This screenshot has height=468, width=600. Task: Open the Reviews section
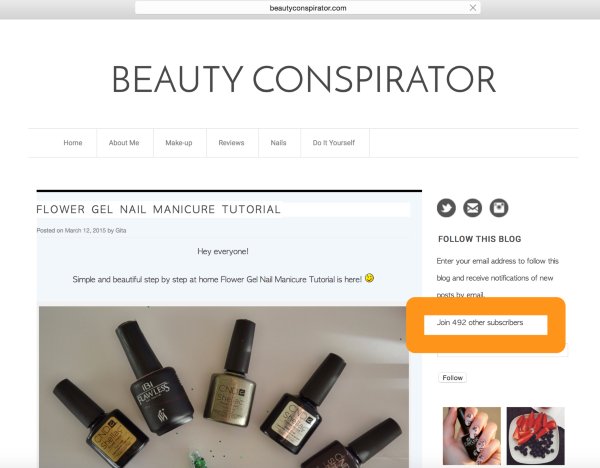pos(231,143)
